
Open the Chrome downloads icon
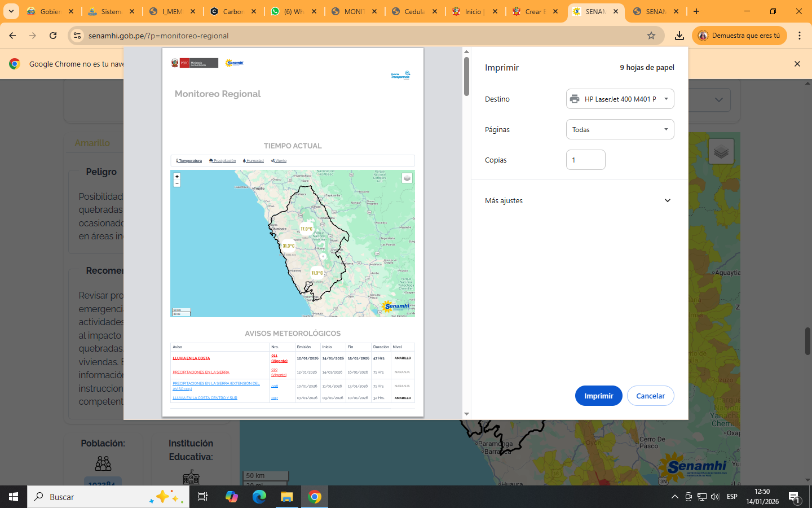679,36
